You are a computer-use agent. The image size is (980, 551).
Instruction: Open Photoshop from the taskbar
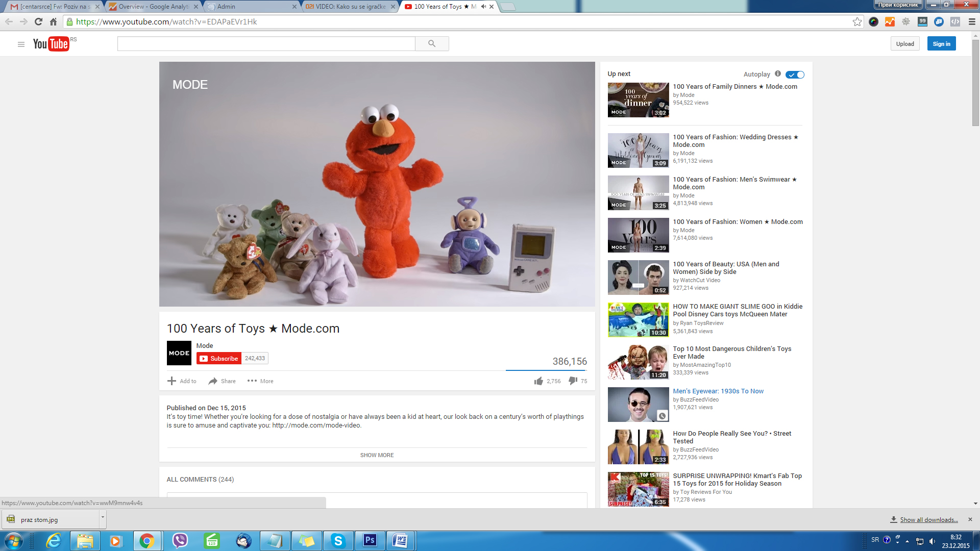(x=370, y=540)
